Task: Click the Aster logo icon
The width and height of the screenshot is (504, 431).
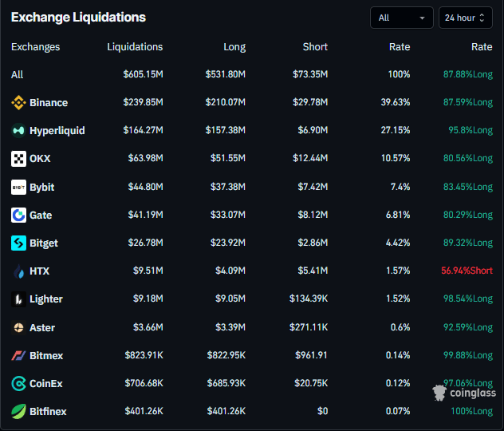Action: tap(18, 328)
